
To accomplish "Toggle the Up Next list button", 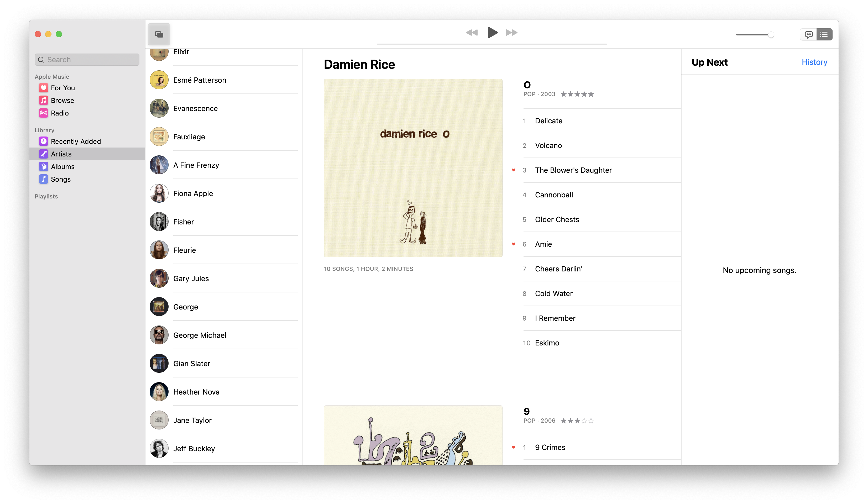I will pos(824,34).
